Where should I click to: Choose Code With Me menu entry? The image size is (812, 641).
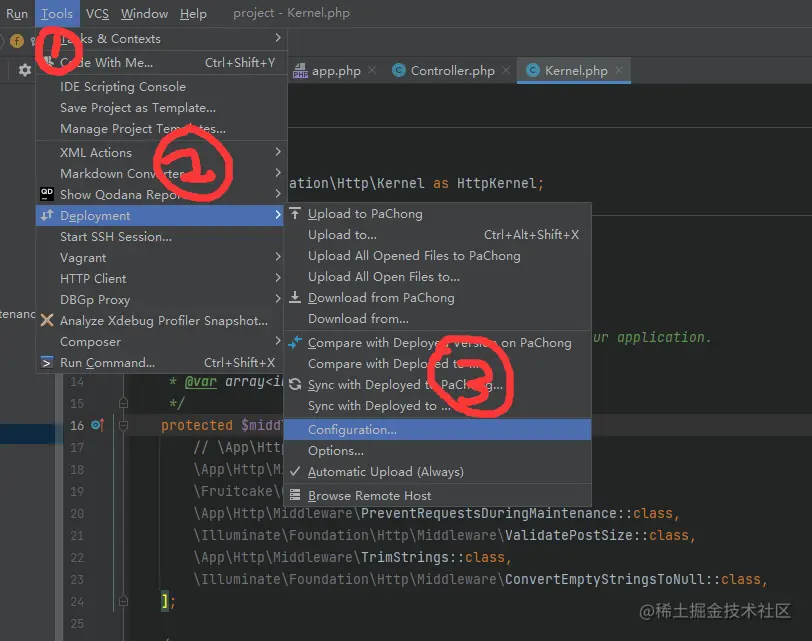pyautogui.click(x=162, y=63)
